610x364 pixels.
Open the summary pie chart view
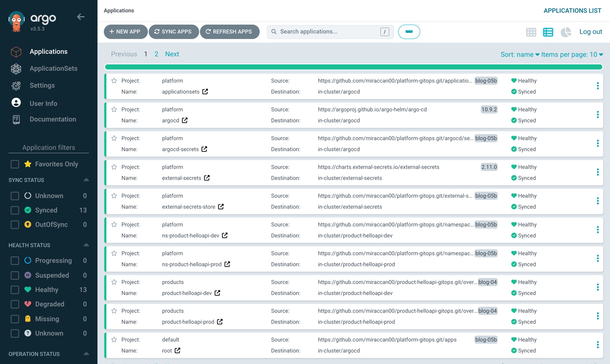[x=566, y=32]
